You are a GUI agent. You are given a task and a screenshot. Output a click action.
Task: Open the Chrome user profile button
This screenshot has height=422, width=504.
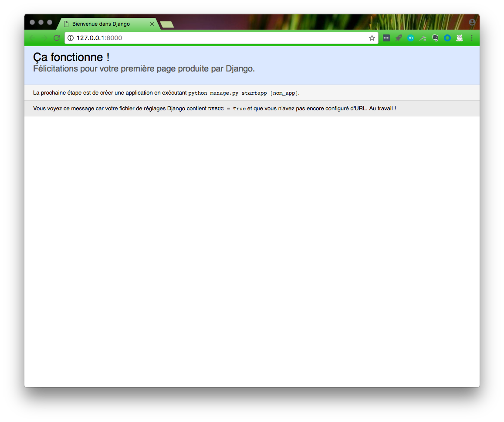(x=472, y=22)
